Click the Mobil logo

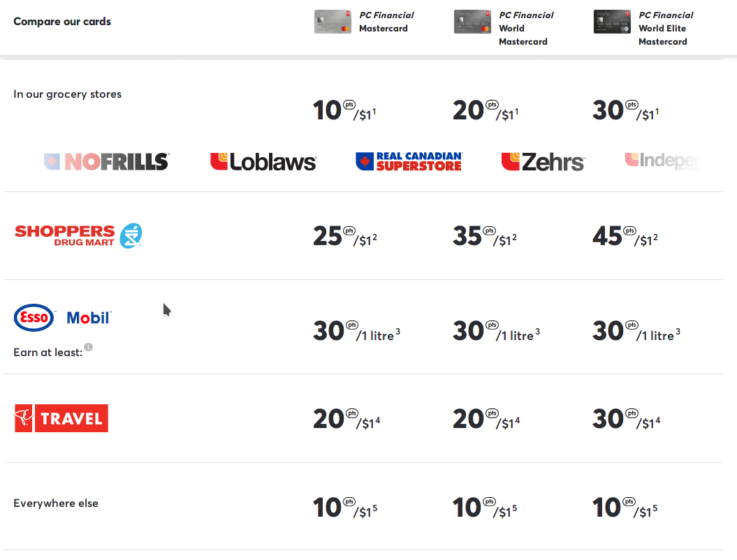(89, 318)
